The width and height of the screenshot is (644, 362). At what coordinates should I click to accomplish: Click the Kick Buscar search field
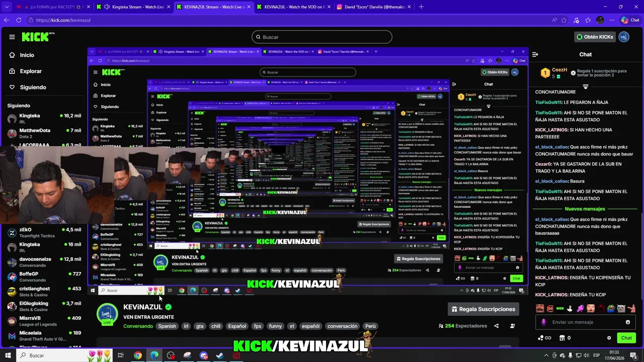point(322,37)
